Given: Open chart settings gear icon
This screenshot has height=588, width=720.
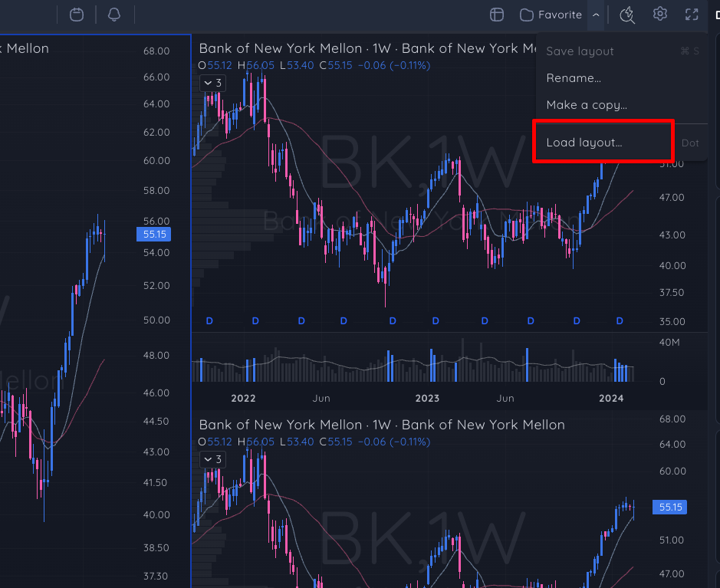Looking at the screenshot, I should pos(660,15).
